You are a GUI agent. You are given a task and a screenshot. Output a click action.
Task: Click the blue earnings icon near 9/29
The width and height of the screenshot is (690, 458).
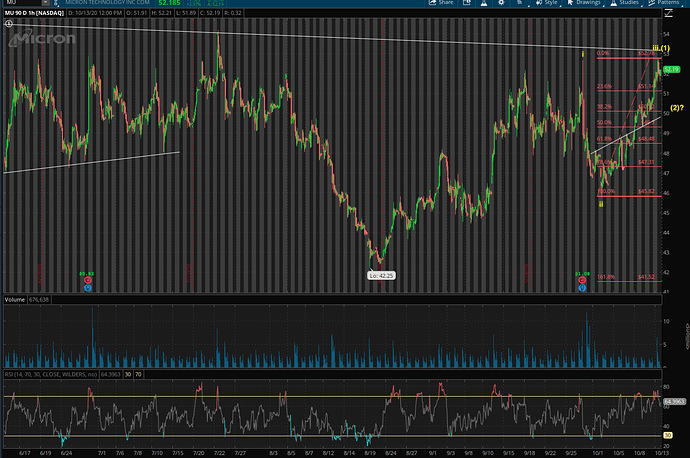click(583, 286)
